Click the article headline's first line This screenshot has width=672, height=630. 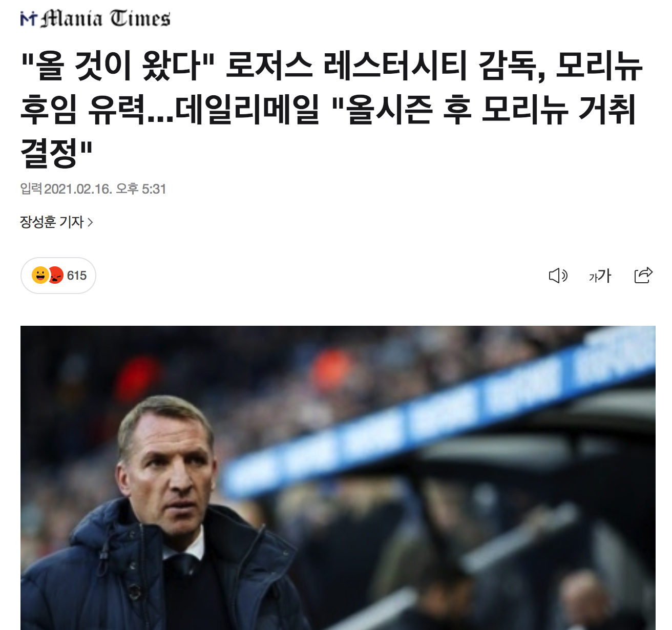click(x=331, y=66)
